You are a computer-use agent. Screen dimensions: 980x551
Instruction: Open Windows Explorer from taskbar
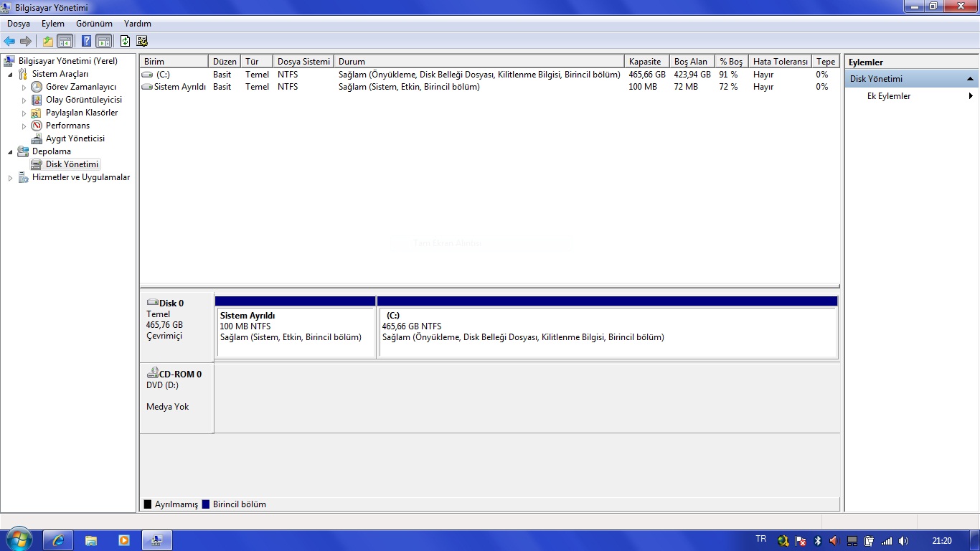(x=91, y=540)
